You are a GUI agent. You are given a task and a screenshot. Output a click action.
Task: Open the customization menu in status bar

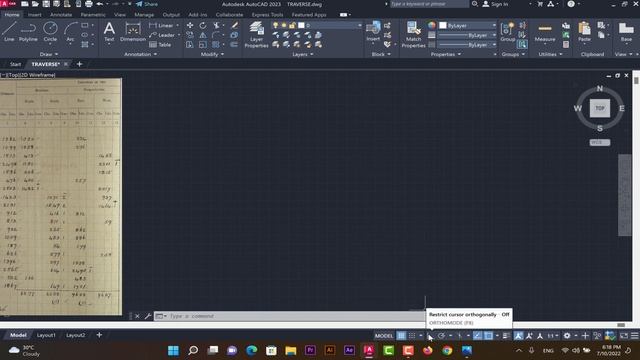pyautogui.click(x=635, y=336)
